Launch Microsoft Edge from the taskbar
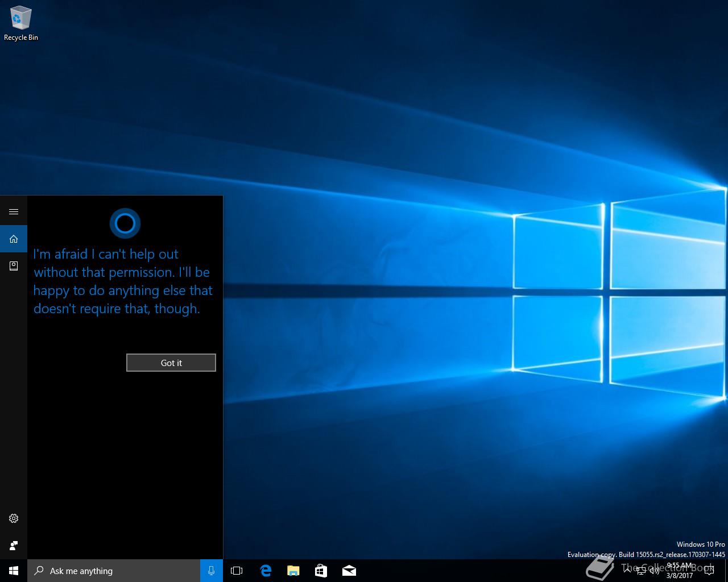 [266, 571]
